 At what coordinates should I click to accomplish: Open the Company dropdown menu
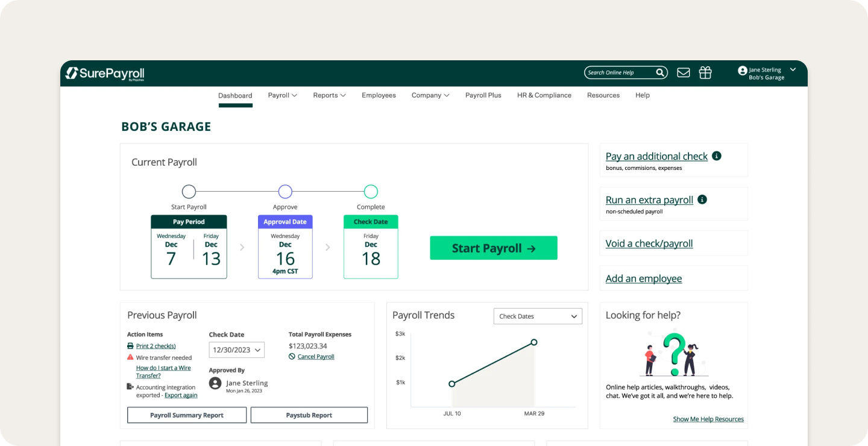(x=430, y=95)
